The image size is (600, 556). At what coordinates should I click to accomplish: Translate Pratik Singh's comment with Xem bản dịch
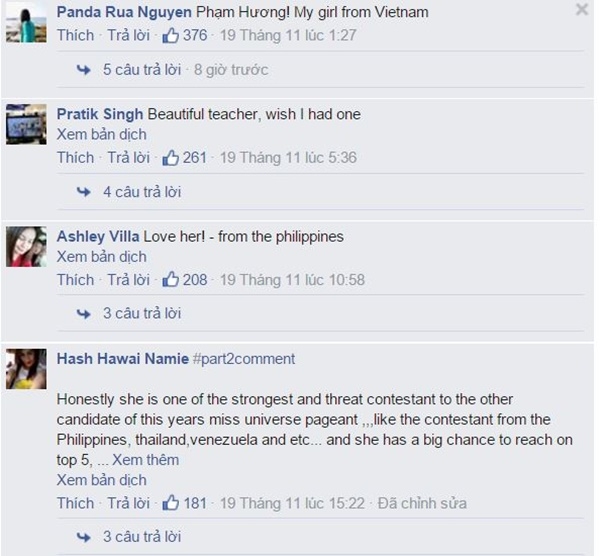click(102, 134)
